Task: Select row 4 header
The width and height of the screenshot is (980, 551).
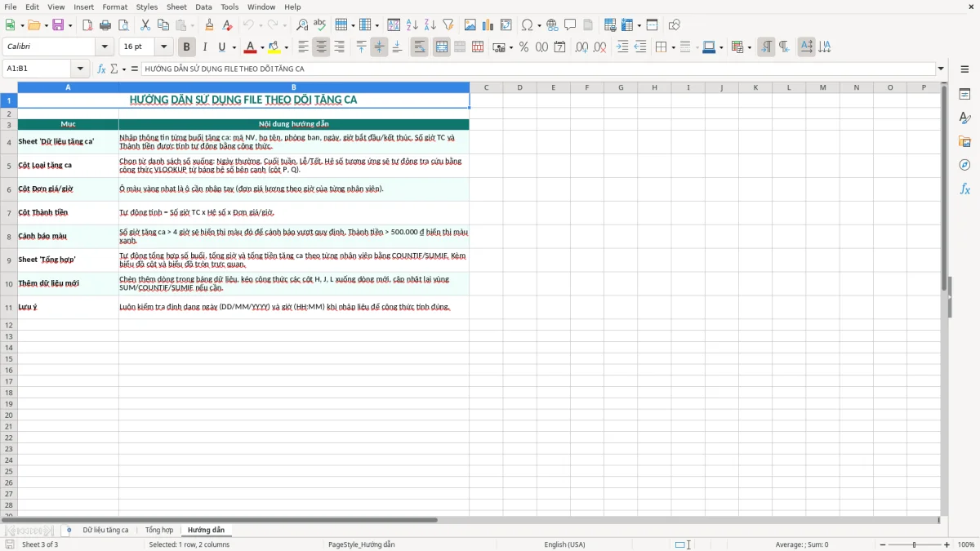Action: [9, 142]
